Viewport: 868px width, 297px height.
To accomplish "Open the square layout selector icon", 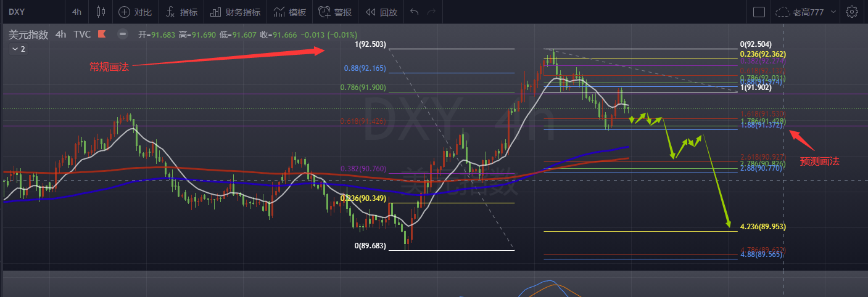I will 759,12.
